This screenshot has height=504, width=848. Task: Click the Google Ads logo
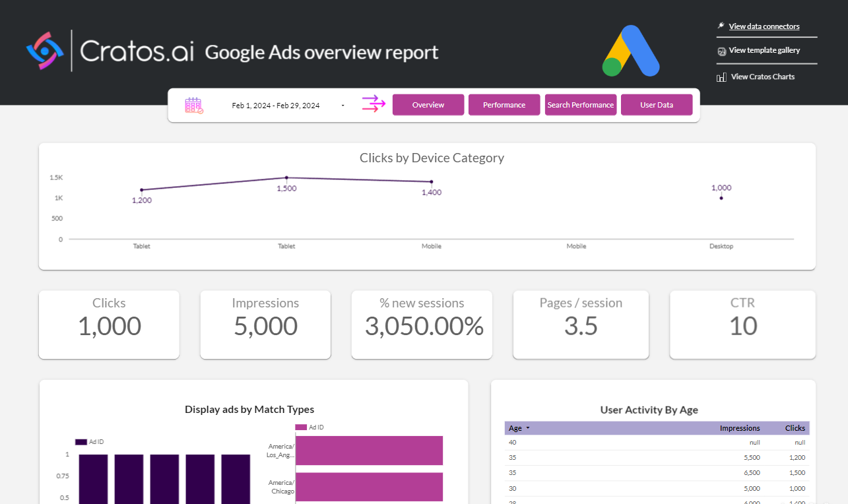631,51
